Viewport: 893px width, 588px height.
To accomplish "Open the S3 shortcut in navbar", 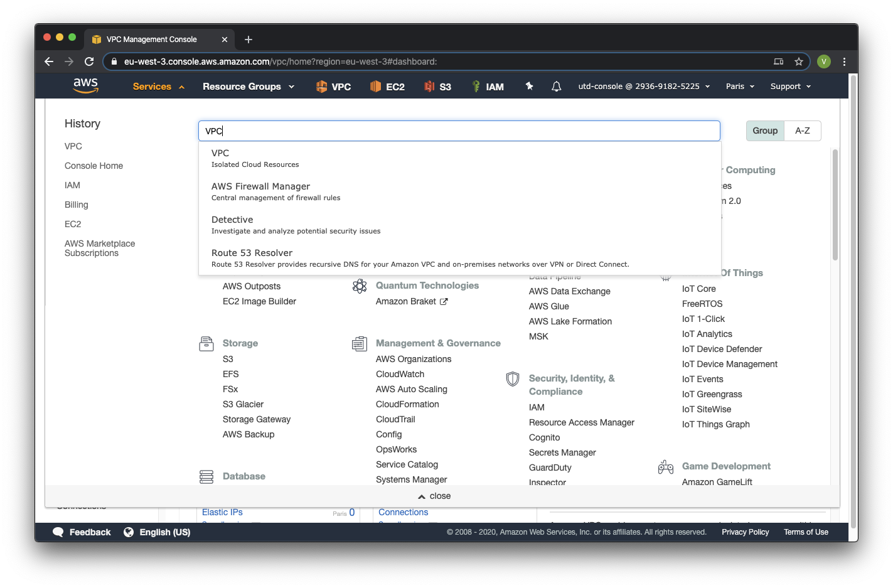I will 437,87.
